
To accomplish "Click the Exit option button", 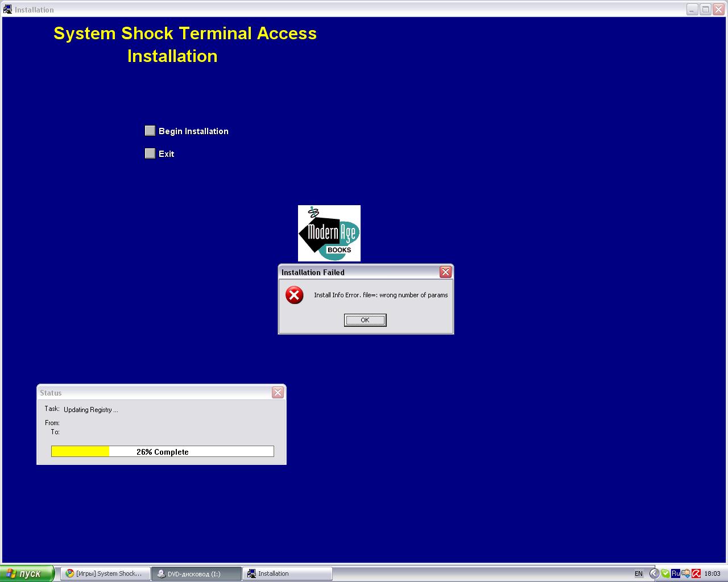I will click(x=150, y=153).
